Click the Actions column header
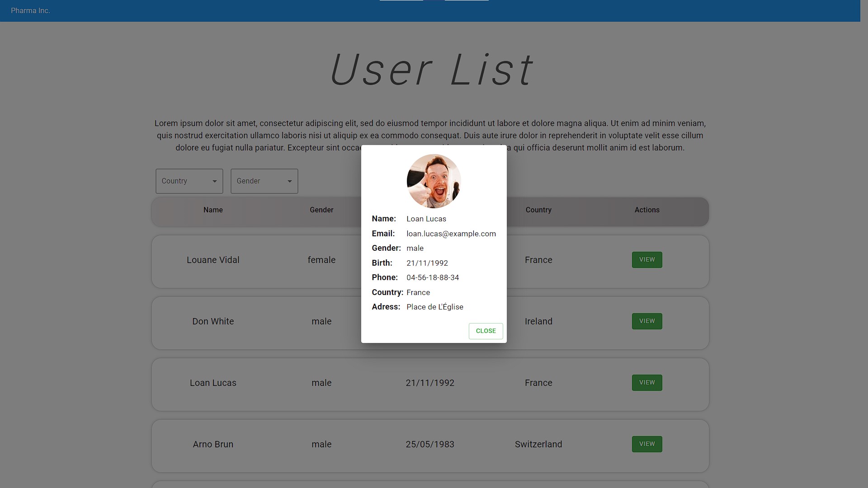868x488 pixels. click(646, 210)
